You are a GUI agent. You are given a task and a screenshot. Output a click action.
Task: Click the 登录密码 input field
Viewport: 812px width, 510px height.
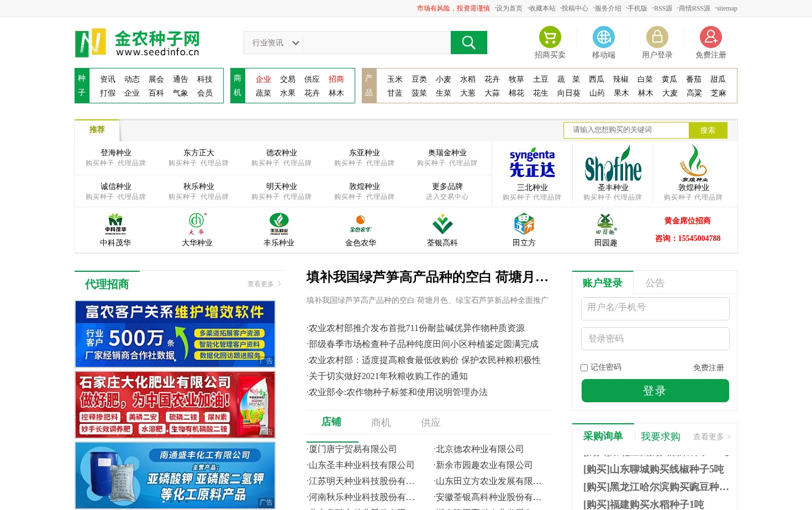point(655,339)
